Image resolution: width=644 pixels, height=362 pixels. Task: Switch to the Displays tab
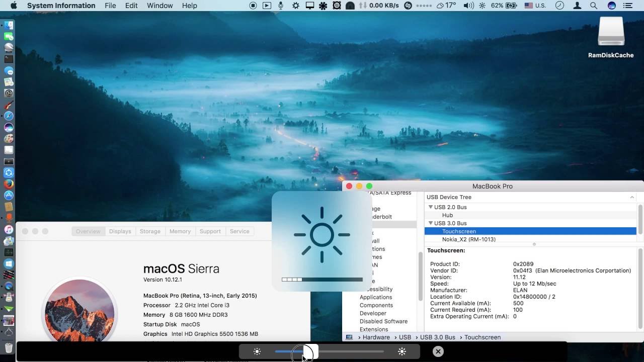[120, 231]
